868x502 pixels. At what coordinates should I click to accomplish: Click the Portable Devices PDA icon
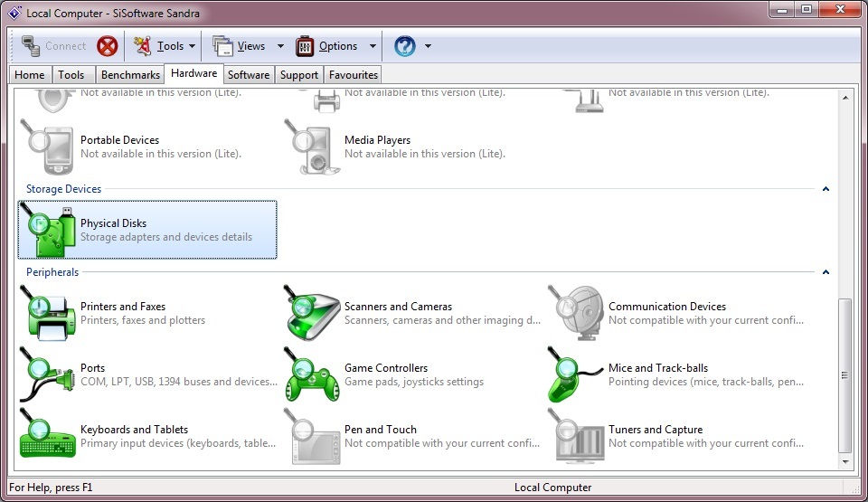click(48, 147)
